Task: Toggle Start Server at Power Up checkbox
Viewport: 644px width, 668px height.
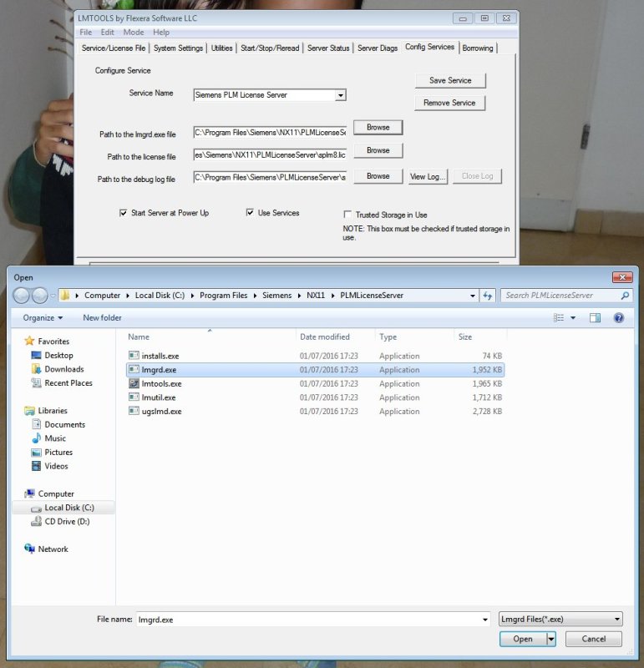Action: (x=123, y=213)
